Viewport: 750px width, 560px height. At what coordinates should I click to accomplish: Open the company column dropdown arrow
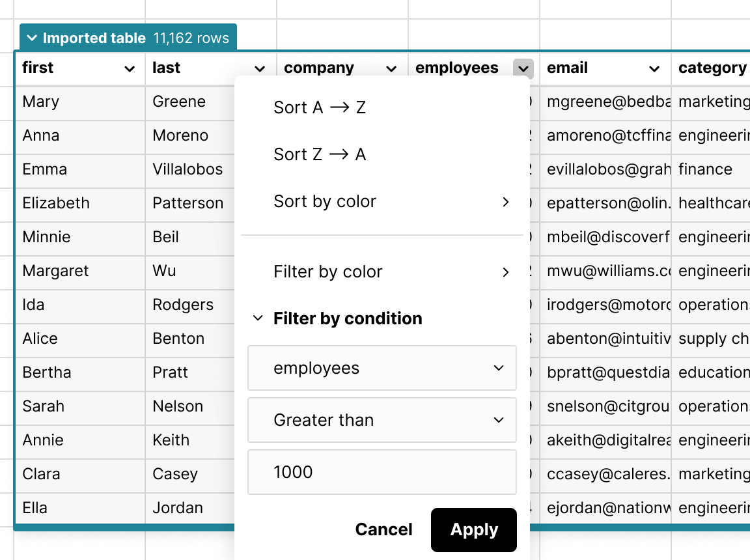tap(391, 69)
